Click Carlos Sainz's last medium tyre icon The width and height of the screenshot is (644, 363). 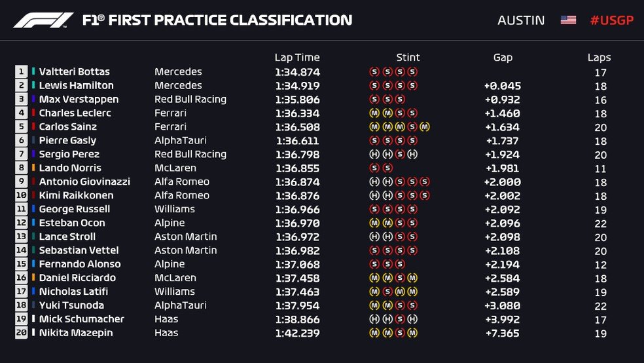click(425, 127)
